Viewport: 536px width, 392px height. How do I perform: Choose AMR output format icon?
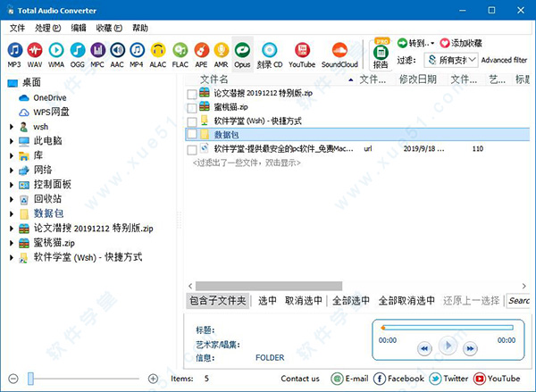point(222,54)
